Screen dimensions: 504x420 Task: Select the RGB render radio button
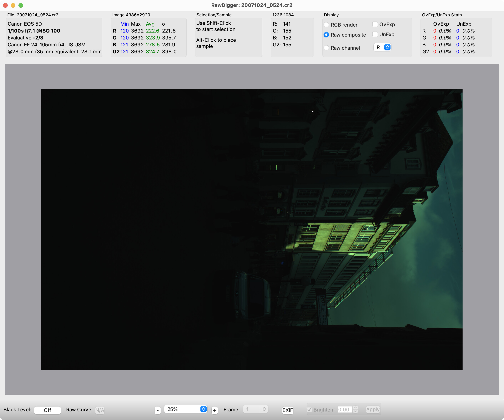326,25
